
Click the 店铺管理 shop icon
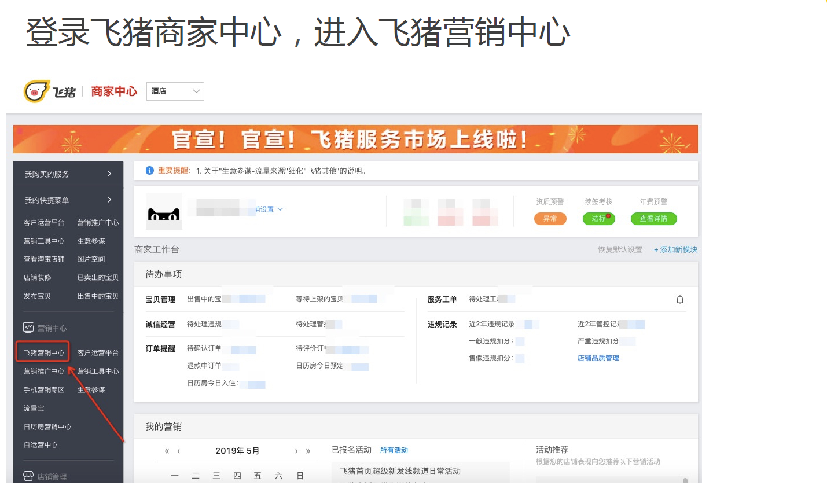[28, 476]
